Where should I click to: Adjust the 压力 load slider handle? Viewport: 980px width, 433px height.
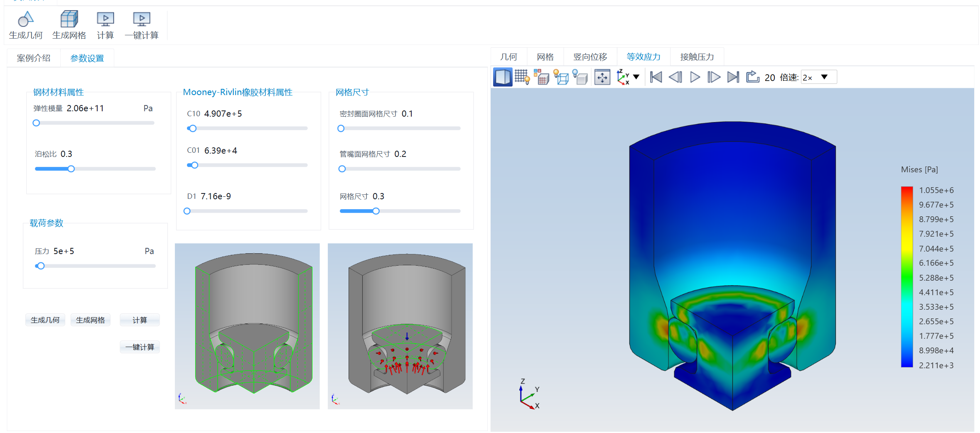coord(40,266)
